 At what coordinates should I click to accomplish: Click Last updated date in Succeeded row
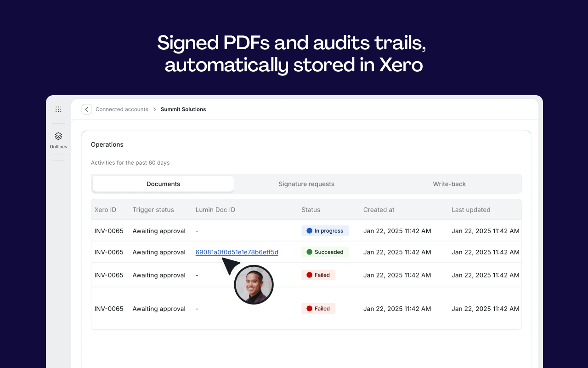tap(486, 252)
